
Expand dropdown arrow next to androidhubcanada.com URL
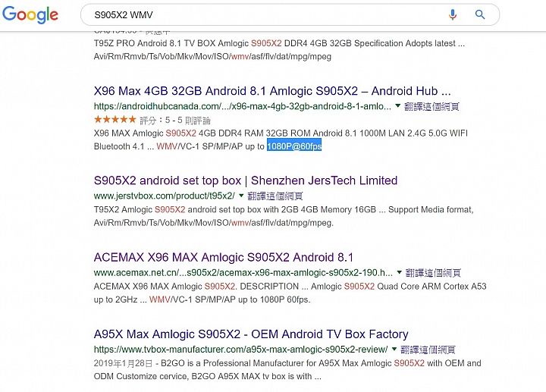click(x=397, y=106)
